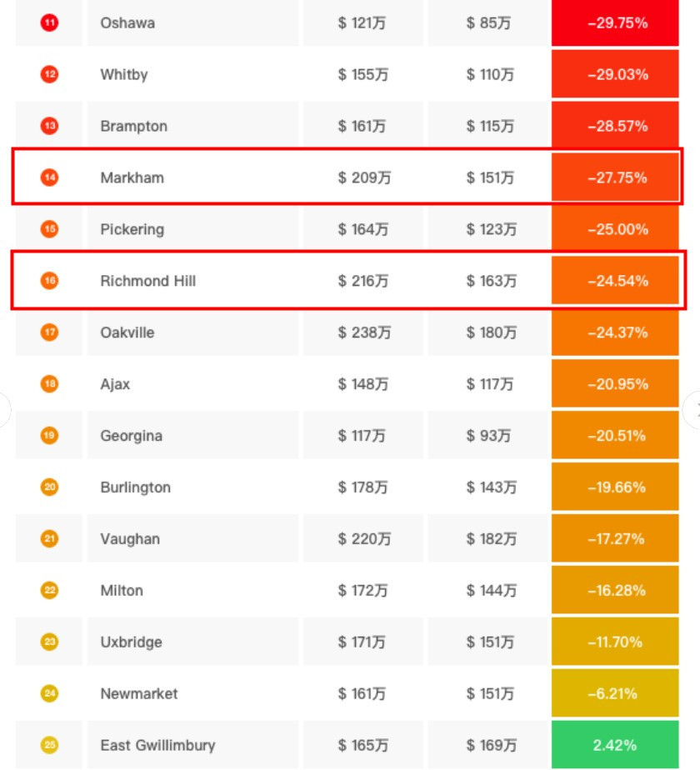Image resolution: width=700 pixels, height=770 pixels.
Task: Select the red -29.75% change cell
Action: coord(617,23)
